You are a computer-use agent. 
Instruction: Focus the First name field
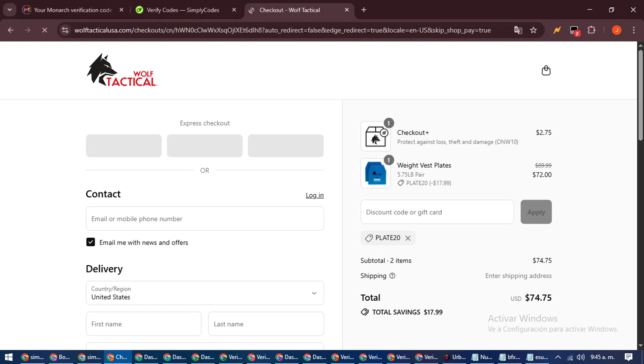143,324
